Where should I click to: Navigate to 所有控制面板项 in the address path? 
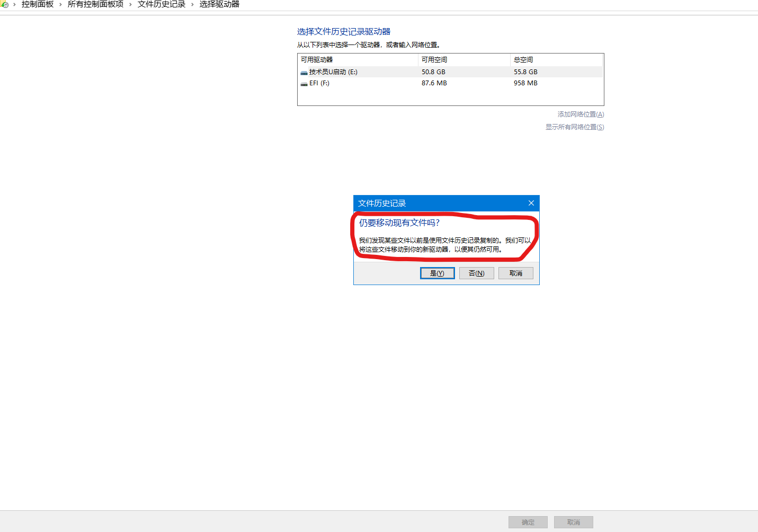[x=95, y=4]
